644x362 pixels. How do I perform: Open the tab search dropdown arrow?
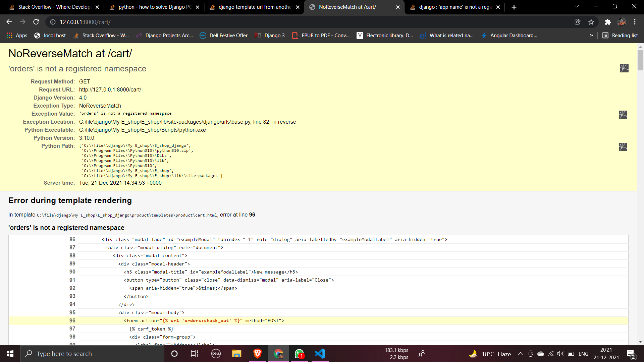pos(577,7)
